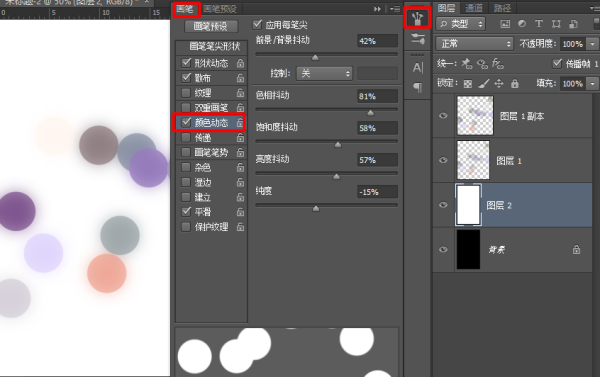Image resolution: width=600 pixels, height=377 pixels.
Task: Adjust 前景/背景抖动 slider
Action: point(315,57)
